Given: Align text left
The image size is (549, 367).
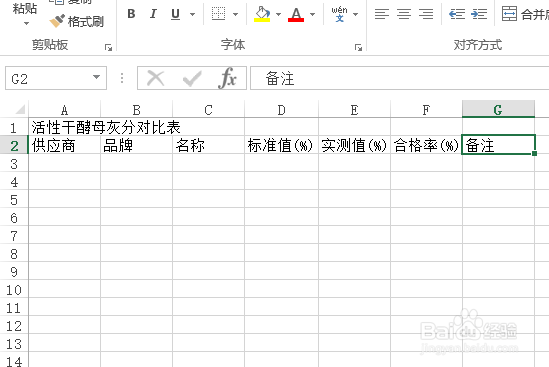Looking at the screenshot, I should (382, 14).
